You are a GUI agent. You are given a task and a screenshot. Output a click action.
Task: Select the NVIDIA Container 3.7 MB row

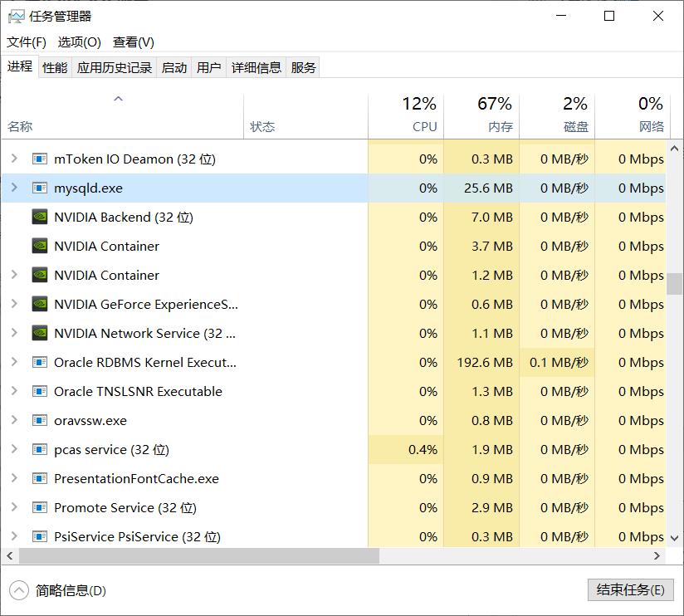[x=334, y=246]
